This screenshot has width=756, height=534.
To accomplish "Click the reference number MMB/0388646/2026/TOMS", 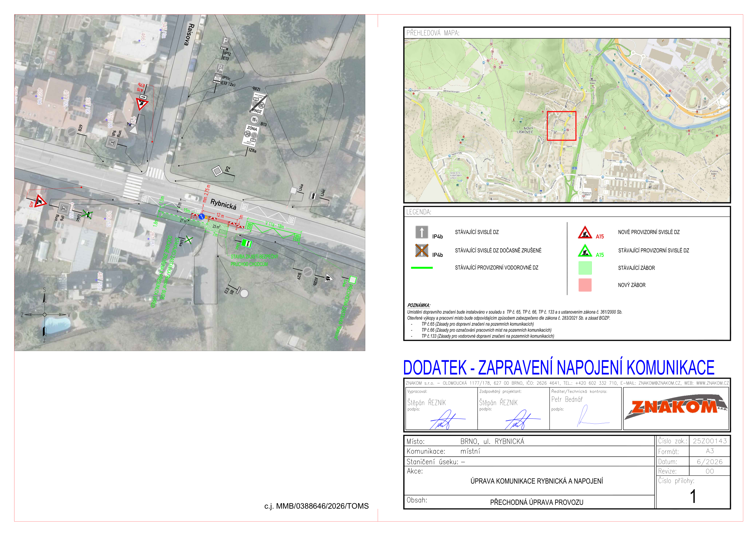I will [x=322, y=506].
